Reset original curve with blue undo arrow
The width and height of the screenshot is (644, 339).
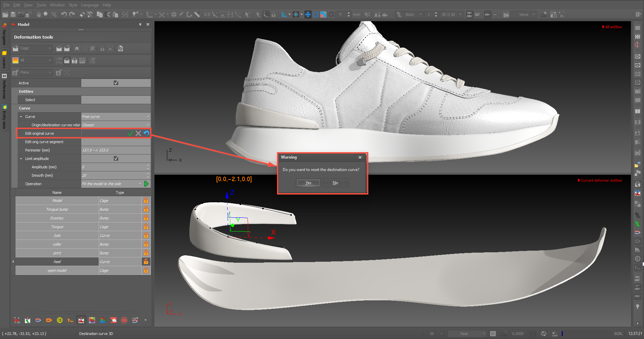146,133
